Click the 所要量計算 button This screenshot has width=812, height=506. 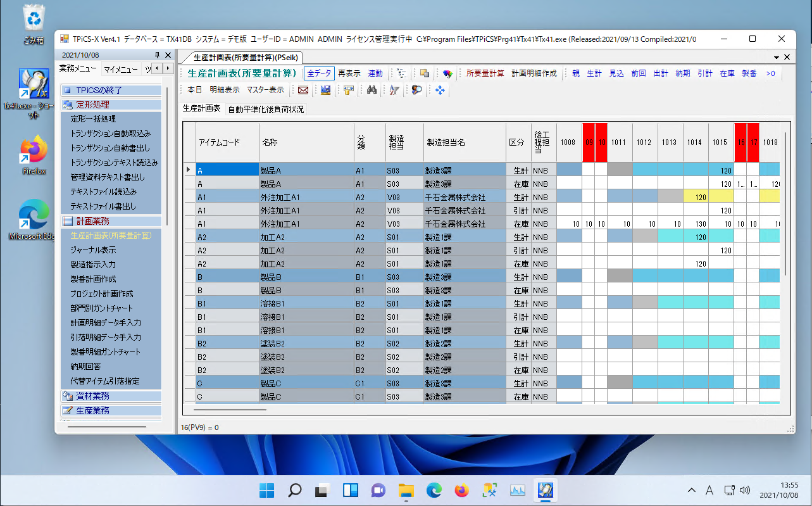pos(485,73)
